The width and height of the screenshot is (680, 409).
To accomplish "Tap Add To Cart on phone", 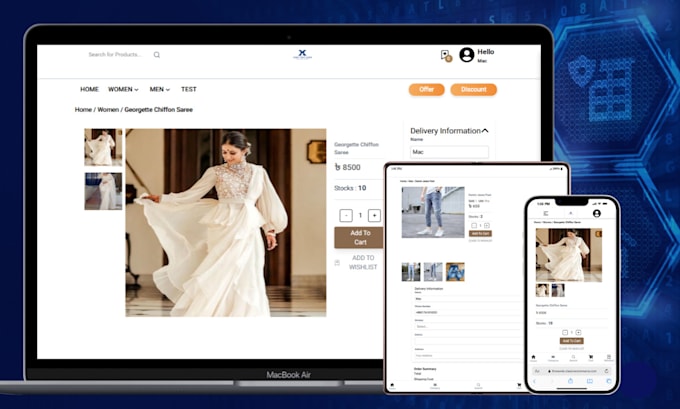I will (572, 341).
